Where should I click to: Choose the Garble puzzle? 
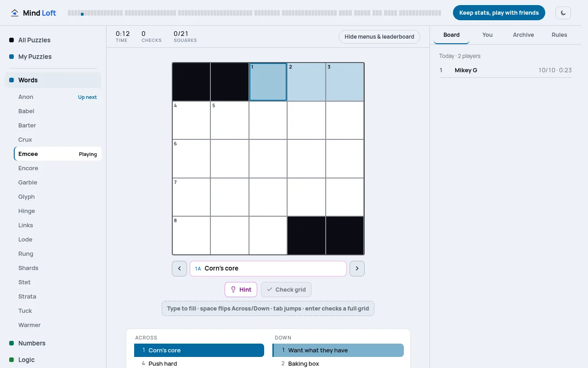coord(57,183)
